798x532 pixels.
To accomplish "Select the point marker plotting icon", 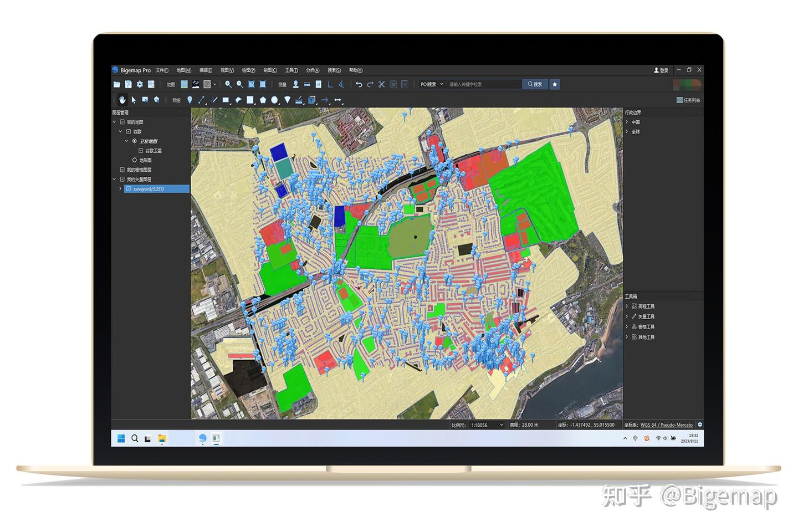I will [191, 100].
